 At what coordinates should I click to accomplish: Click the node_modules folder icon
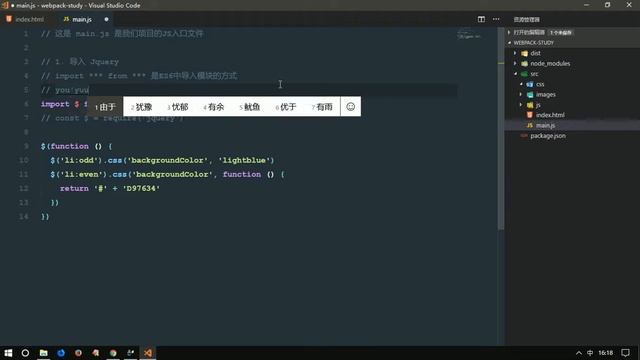tap(524, 64)
